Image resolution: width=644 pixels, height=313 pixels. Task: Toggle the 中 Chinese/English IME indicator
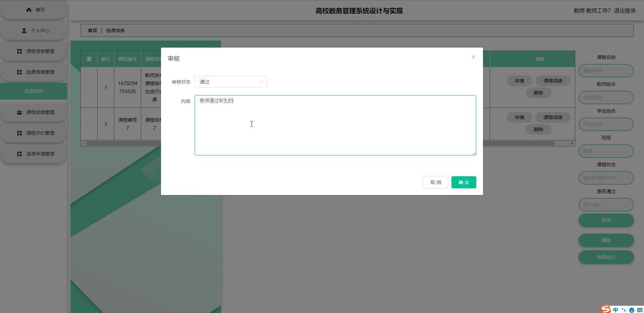615,310
